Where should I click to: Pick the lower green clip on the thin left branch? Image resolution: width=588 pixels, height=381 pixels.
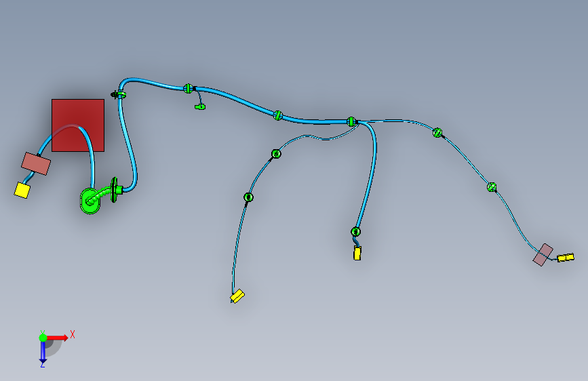tap(248, 197)
